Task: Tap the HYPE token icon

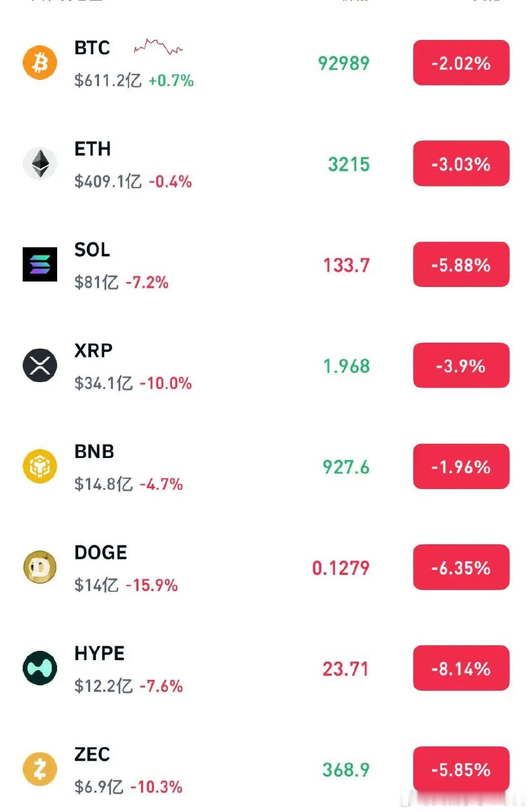Action: click(40, 668)
